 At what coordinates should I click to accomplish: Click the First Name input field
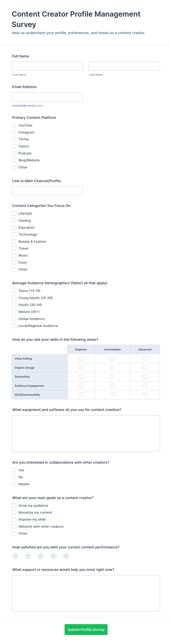coord(47,66)
